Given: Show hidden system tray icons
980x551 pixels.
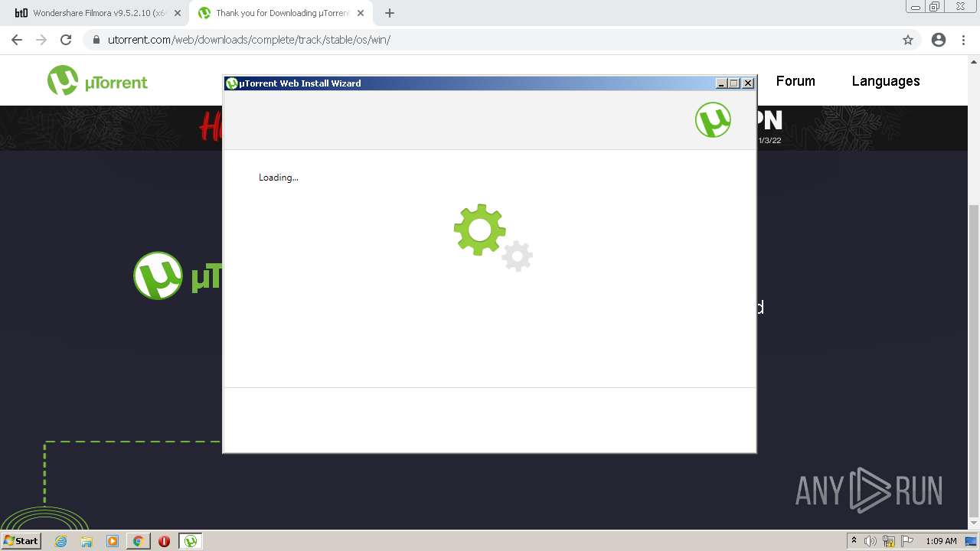Looking at the screenshot, I should point(854,541).
